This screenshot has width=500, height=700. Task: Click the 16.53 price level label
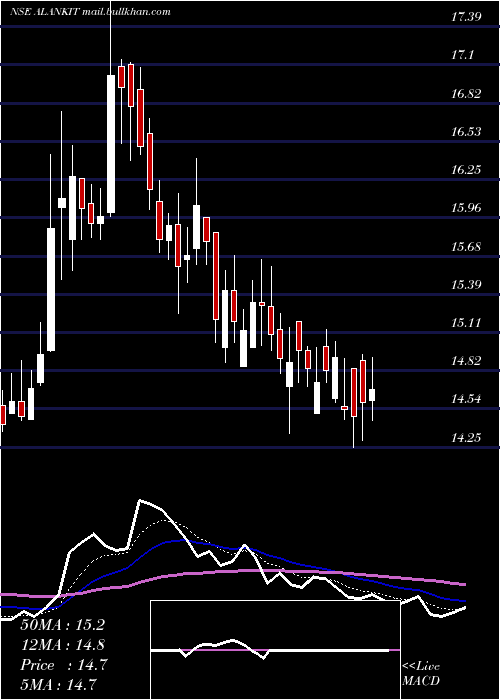466,132
